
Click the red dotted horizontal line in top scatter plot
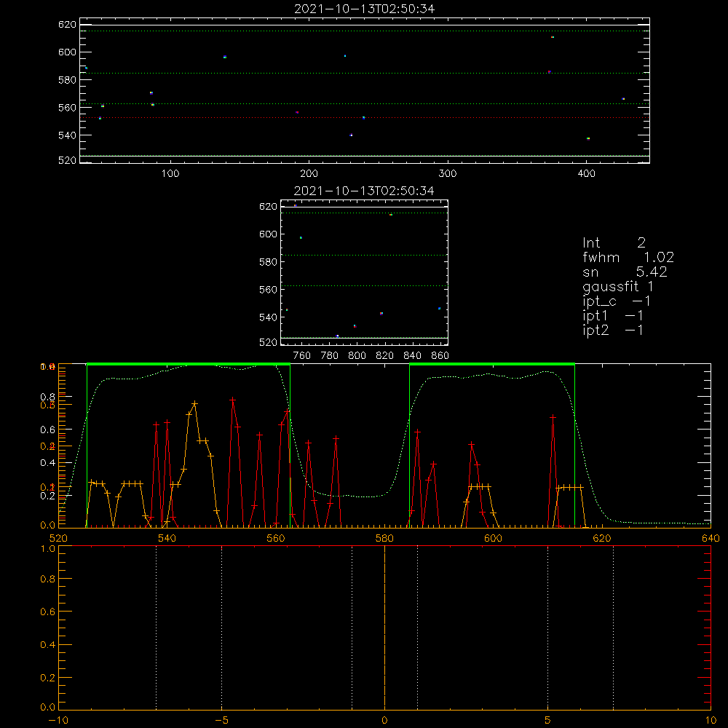pyautogui.click(x=365, y=117)
